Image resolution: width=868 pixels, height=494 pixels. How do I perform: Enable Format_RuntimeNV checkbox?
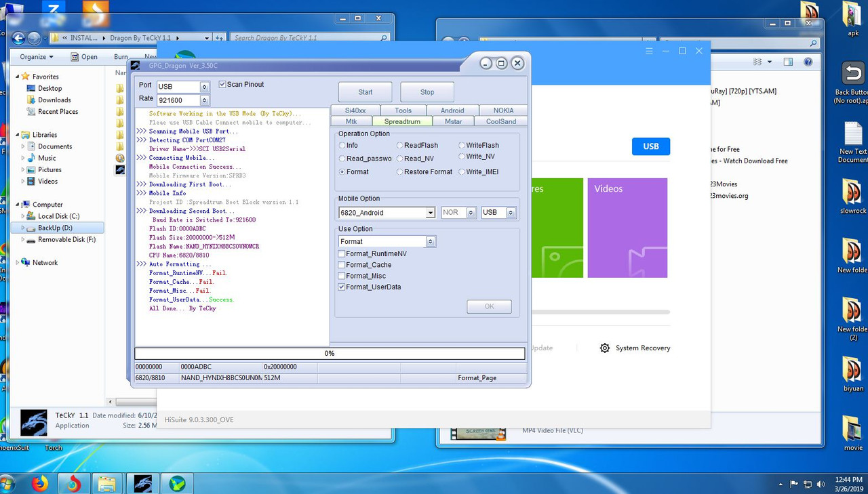(342, 253)
